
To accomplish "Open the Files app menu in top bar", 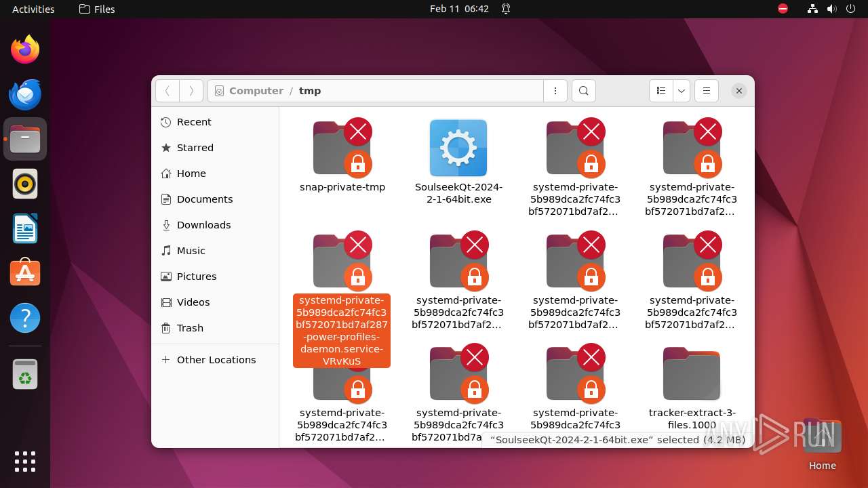I will click(x=97, y=9).
